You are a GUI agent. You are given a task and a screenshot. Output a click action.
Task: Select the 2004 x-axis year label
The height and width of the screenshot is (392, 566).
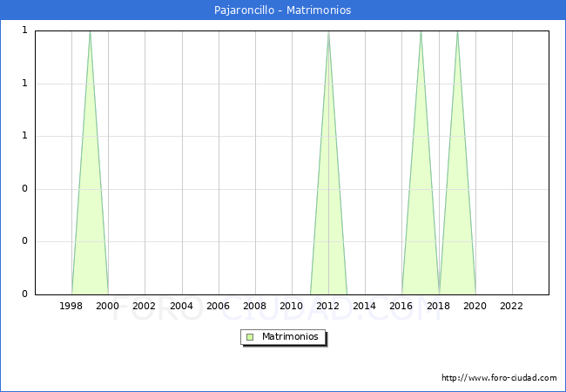pos(181,306)
